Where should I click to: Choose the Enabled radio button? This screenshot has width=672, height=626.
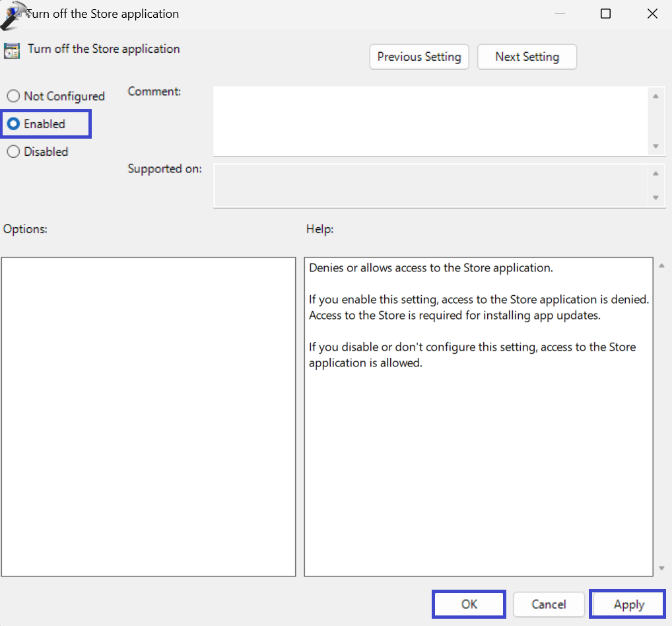point(13,124)
